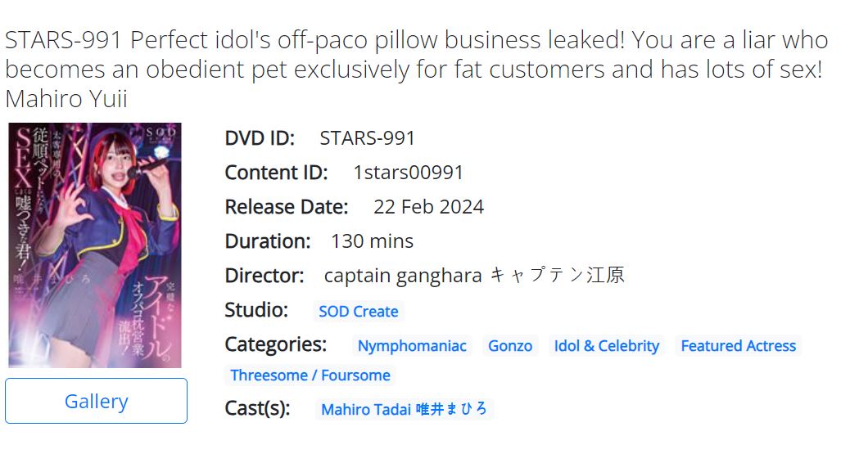Screen dimensions: 868x463
Task: Click the Studio field label
Action: (256, 310)
